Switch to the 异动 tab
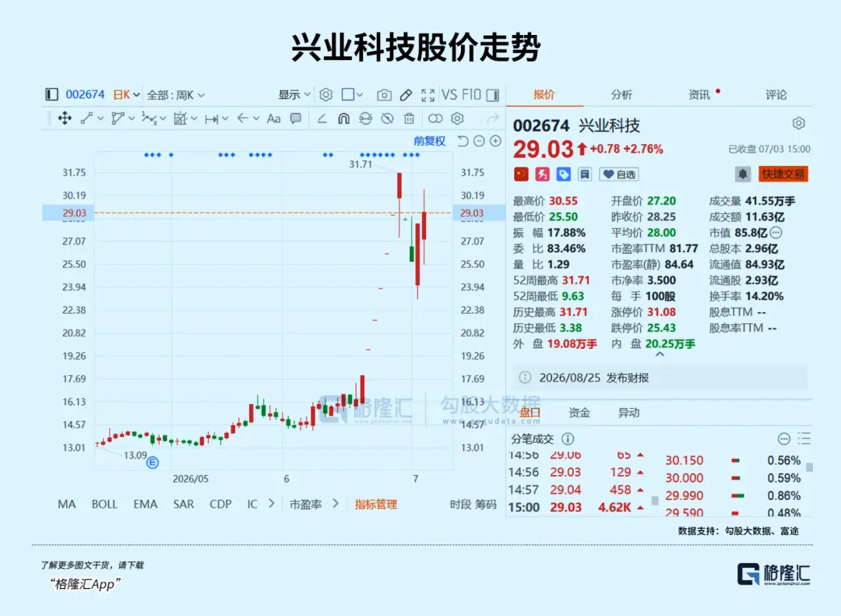 click(628, 413)
